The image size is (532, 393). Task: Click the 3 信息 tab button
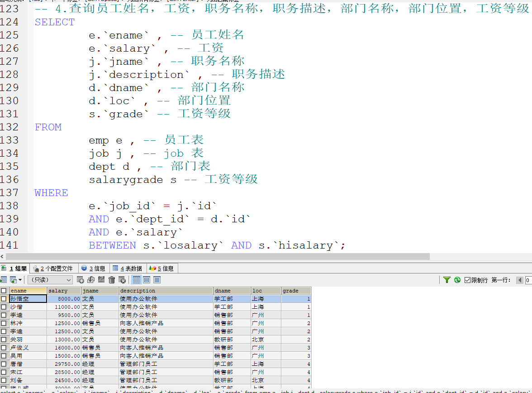tap(93, 268)
